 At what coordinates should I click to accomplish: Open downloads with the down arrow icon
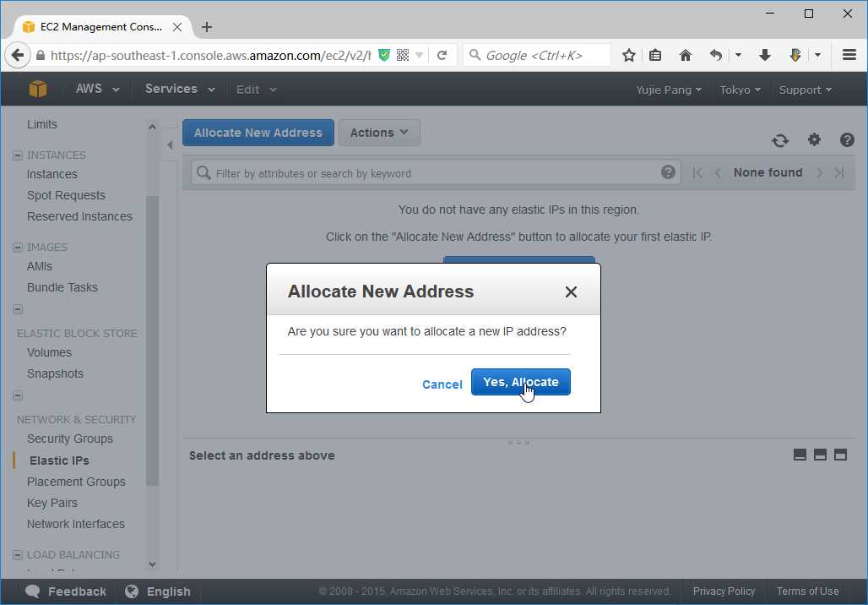point(765,56)
